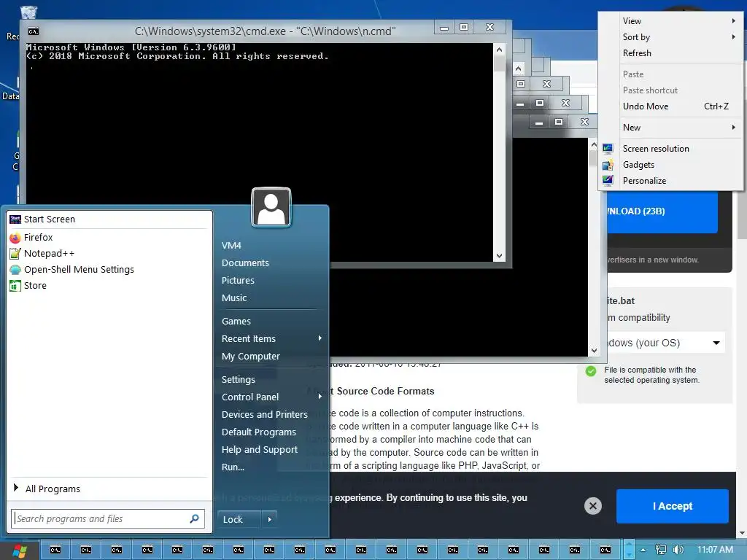Click the last cmd taskbar button
Screen dimensions: 747x560
[x=605, y=550]
